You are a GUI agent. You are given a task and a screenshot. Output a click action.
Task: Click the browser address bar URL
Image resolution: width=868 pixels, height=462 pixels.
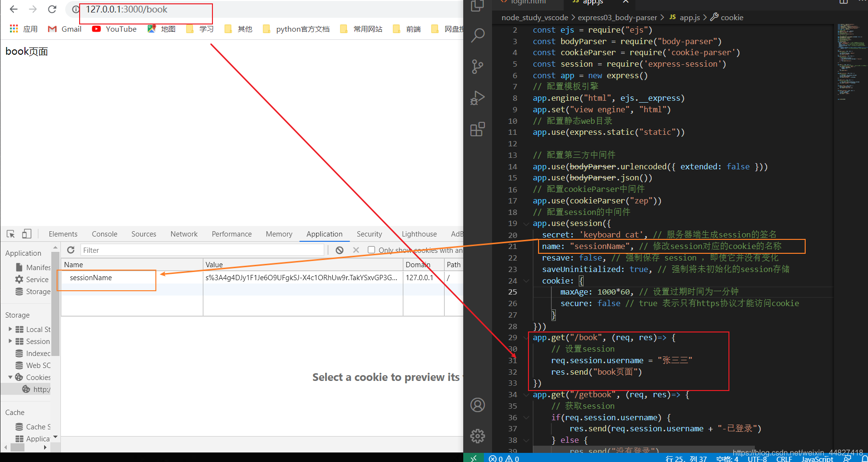(x=127, y=9)
